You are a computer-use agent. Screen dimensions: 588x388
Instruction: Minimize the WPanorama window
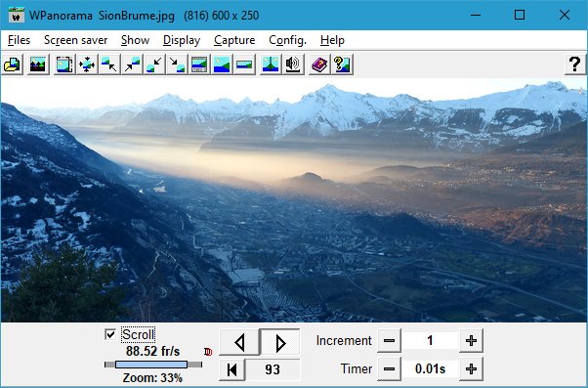click(476, 15)
